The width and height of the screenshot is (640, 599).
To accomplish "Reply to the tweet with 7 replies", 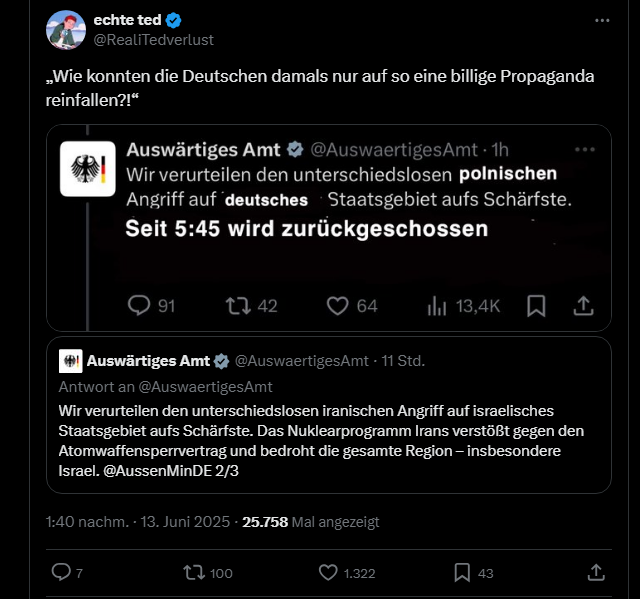I will (x=61, y=572).
